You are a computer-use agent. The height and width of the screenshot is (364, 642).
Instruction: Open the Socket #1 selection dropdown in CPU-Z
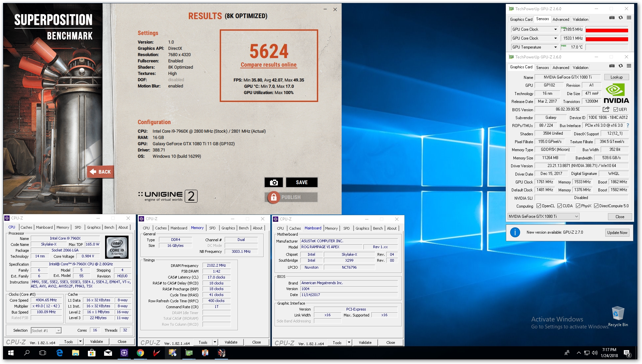[x=46, y=330]
